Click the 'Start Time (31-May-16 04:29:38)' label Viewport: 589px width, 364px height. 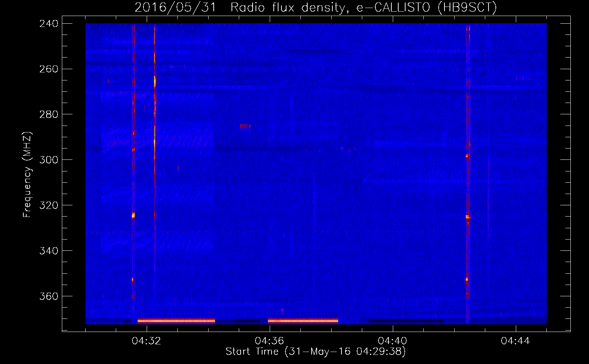tap(316, 352)
